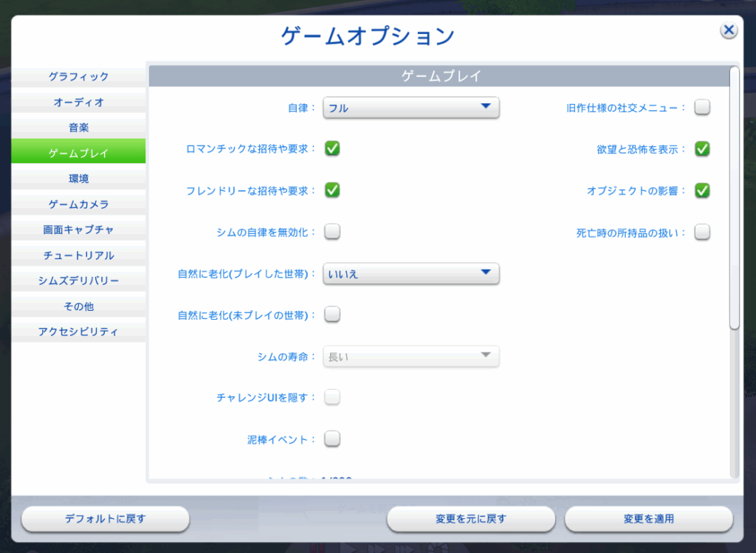
Task: Toggle 自然に老化(未プレイの世帯) checkbox
Action: tap(332, 315)
